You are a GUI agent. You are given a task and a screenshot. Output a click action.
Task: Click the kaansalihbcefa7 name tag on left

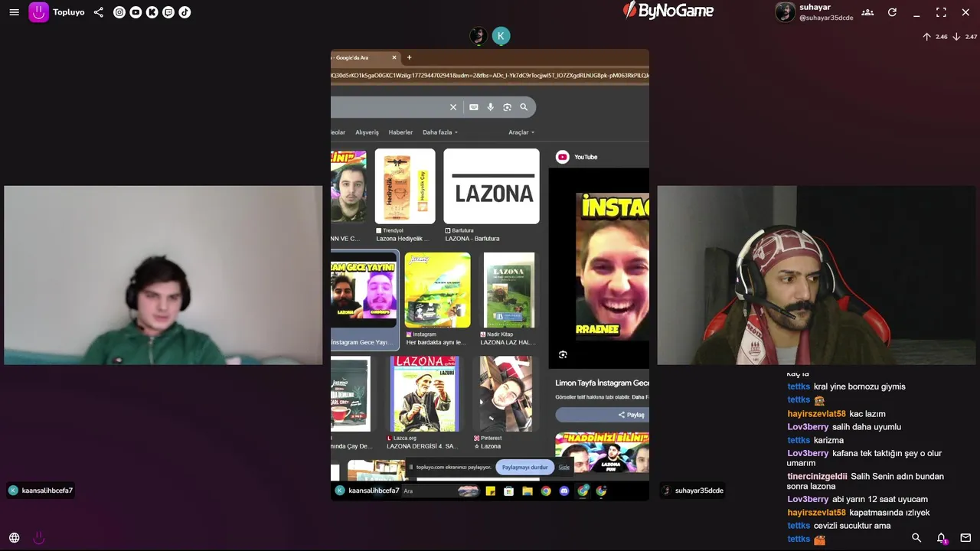[41, 491]
